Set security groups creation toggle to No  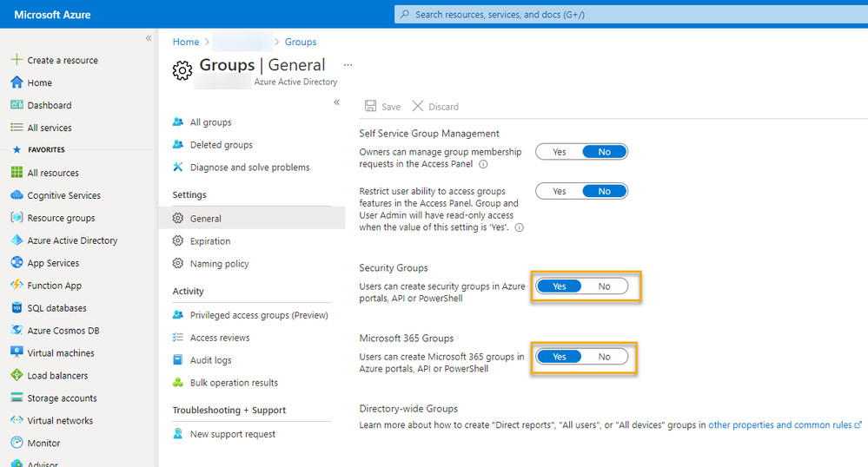coord(605,286)
